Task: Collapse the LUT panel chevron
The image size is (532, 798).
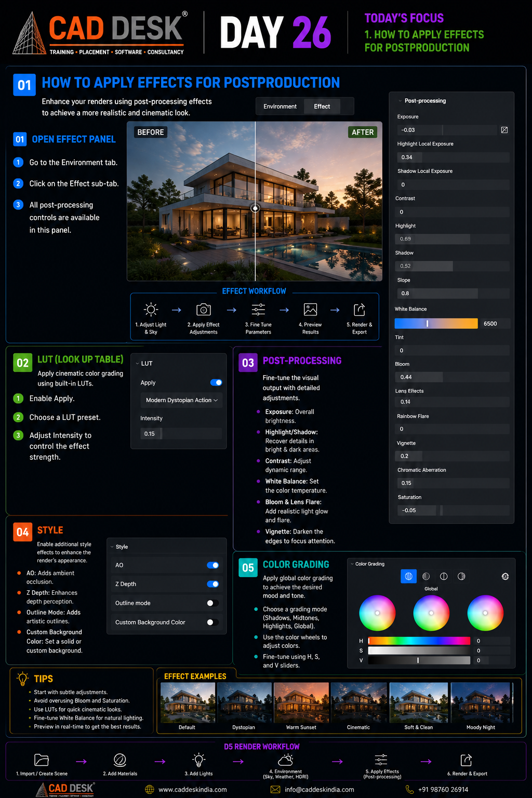Action: pyautogui.click(x=137, y=364)
